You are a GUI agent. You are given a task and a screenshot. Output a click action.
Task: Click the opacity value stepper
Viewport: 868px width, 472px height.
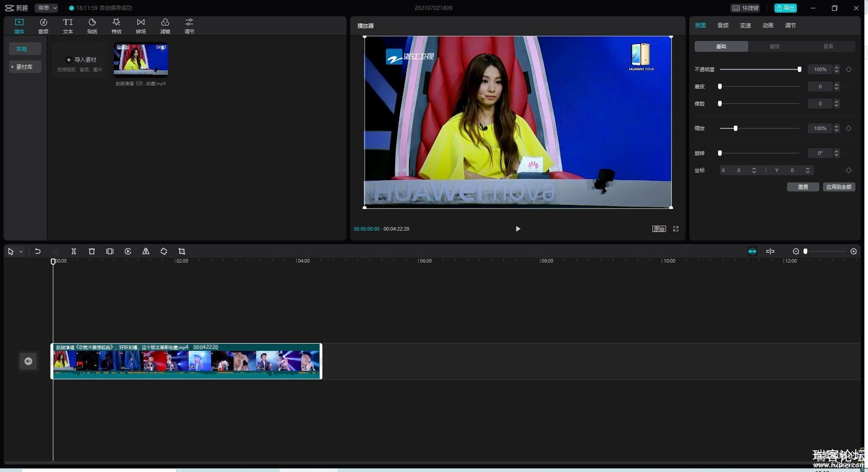[836, 69]
